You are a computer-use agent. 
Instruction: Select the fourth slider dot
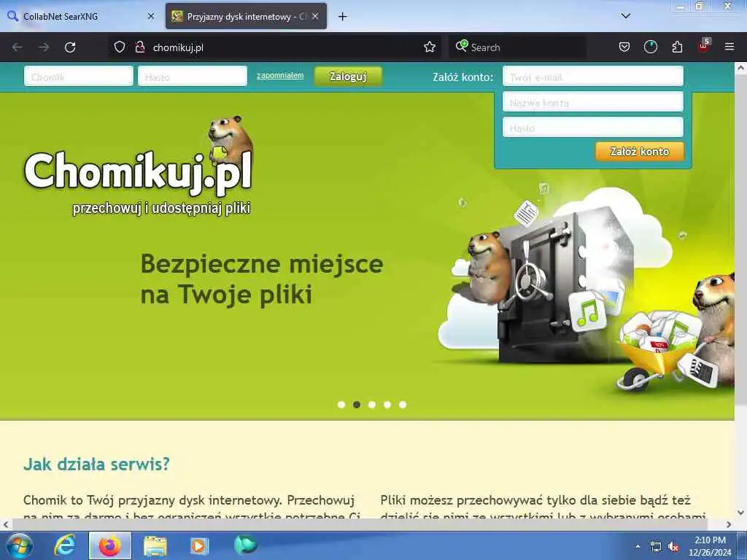pyautogui.click(x=387, y=405)
